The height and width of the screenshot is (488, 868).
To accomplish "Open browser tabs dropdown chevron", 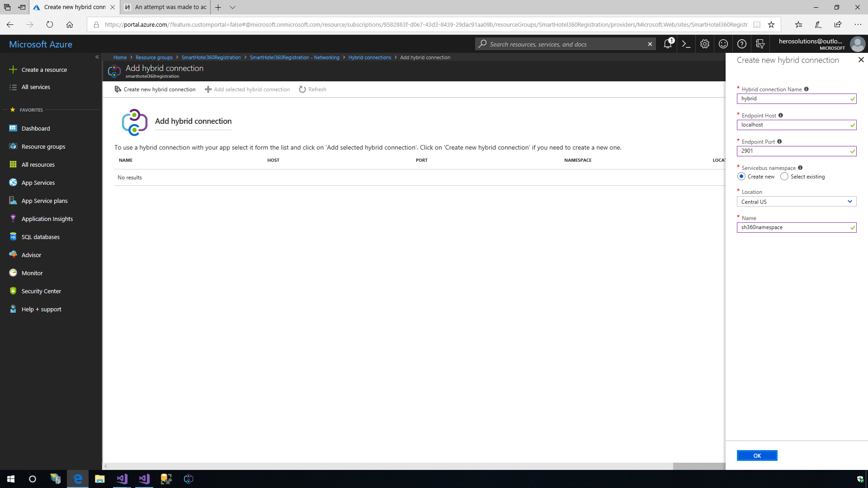I will pyautogui.click(x=232, y=7).
